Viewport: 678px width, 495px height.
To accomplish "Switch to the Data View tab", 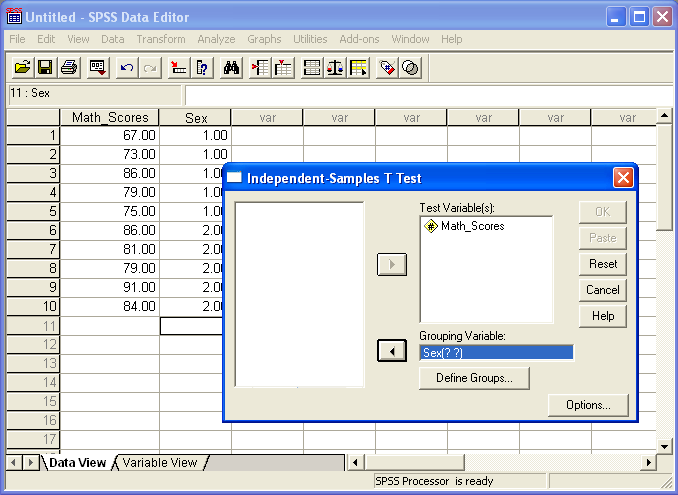I will pos(77,463).
